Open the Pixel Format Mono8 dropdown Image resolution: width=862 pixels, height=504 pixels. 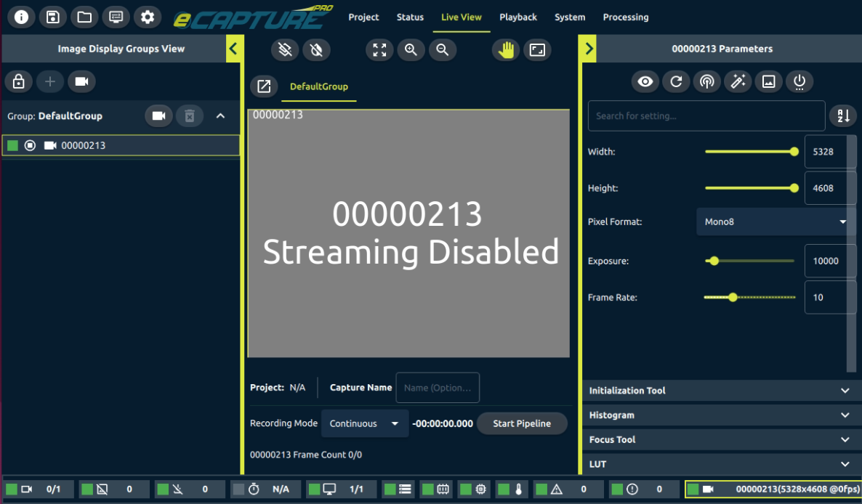776,221
